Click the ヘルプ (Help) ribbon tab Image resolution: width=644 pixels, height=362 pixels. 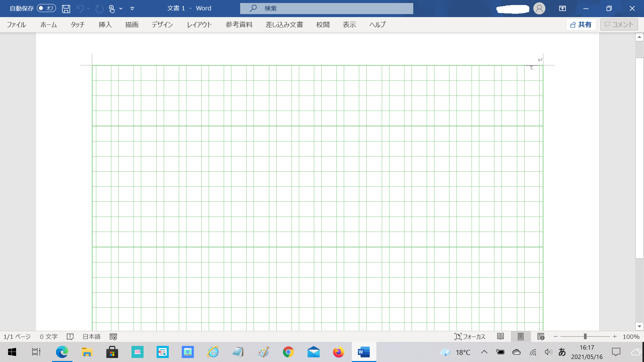point(377,24)
